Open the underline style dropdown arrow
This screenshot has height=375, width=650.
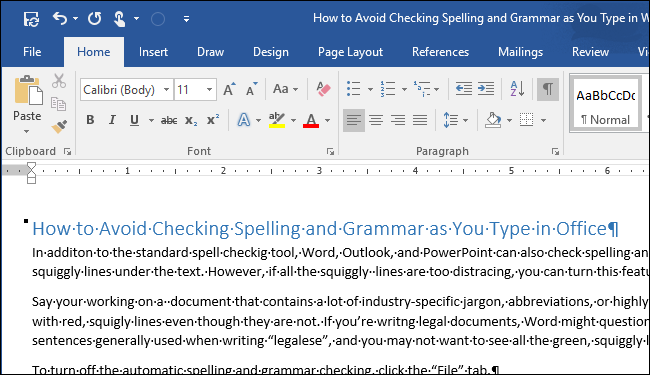point(151,121)
